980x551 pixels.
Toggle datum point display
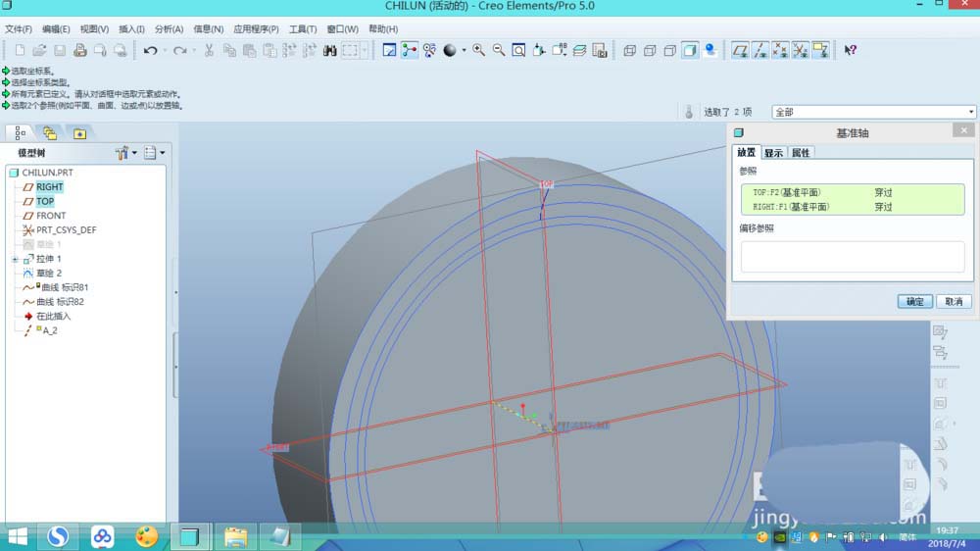pos(780,50)
